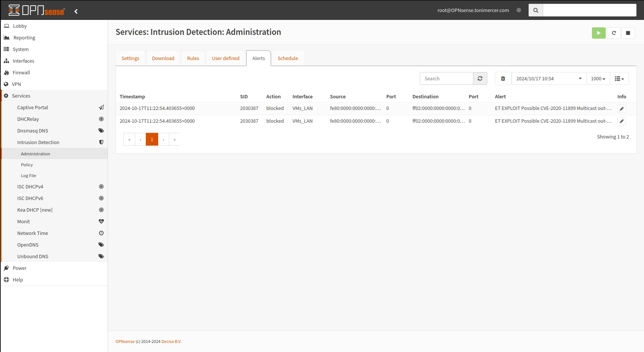This screenshot has height=352, width=644.
Task: Click Kea DHCP status icon
Action: (x=101, y=210)
